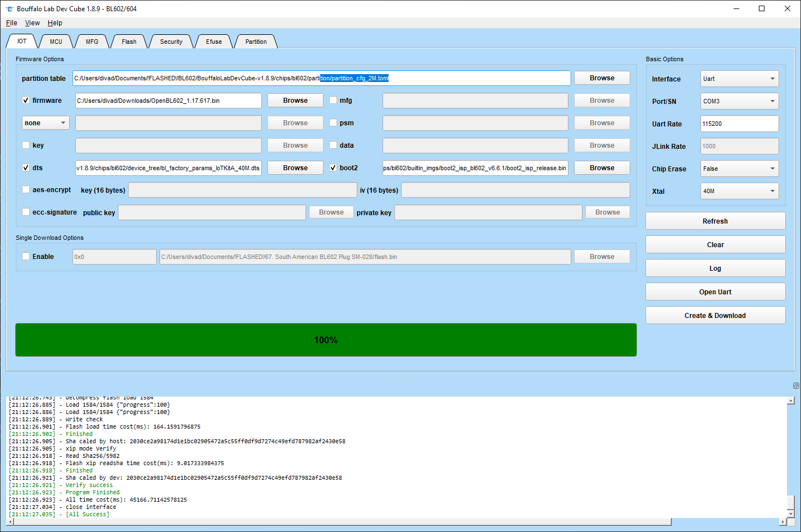Screen dimensions: 801x532
Task: Enable the key checkbox
Action: 26,145
